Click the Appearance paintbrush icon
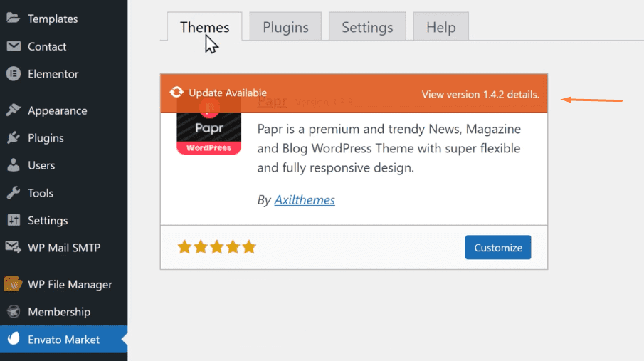The height and width of the screenshot is (361, 644). (x=13, y=110)
